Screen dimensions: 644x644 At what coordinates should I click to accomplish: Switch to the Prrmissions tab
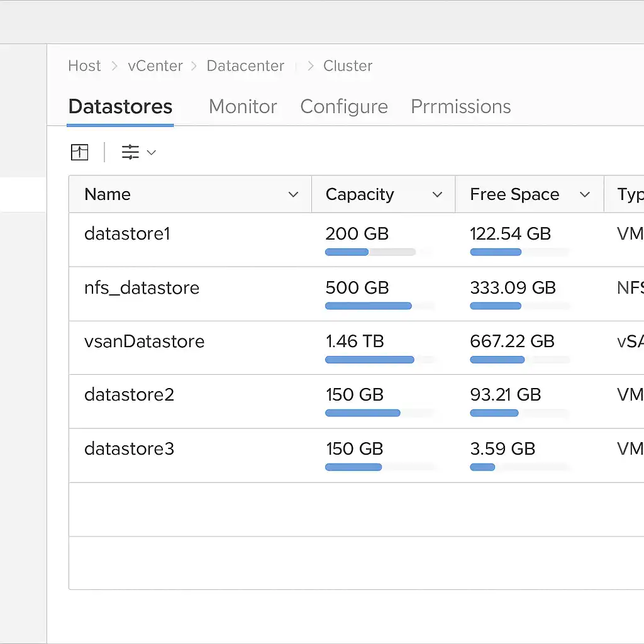(x=461, y=107)
